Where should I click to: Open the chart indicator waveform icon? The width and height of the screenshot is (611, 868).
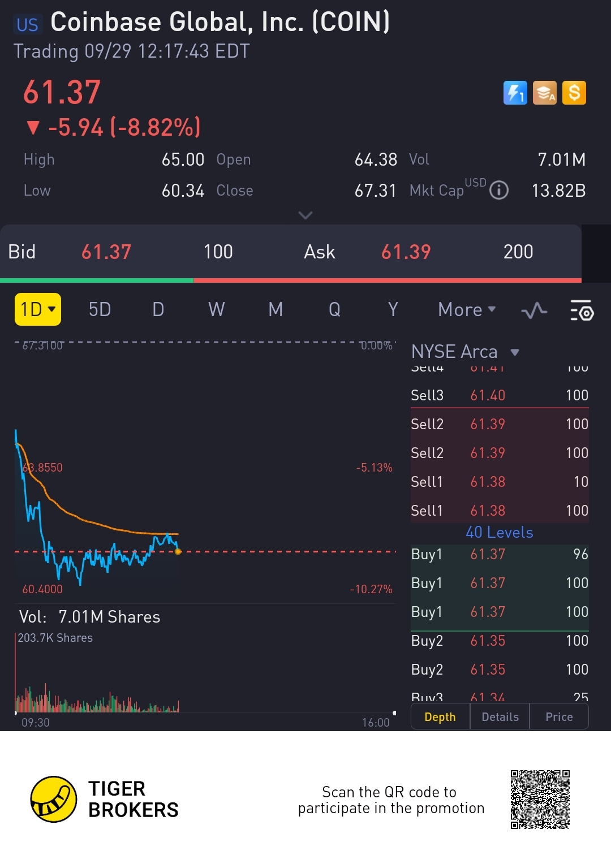[x=534, y=310]
